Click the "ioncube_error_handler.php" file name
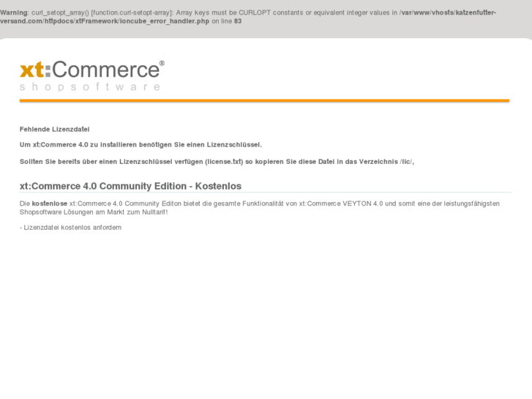Viewport: 532px width, 399px height. tap(165, 21)
